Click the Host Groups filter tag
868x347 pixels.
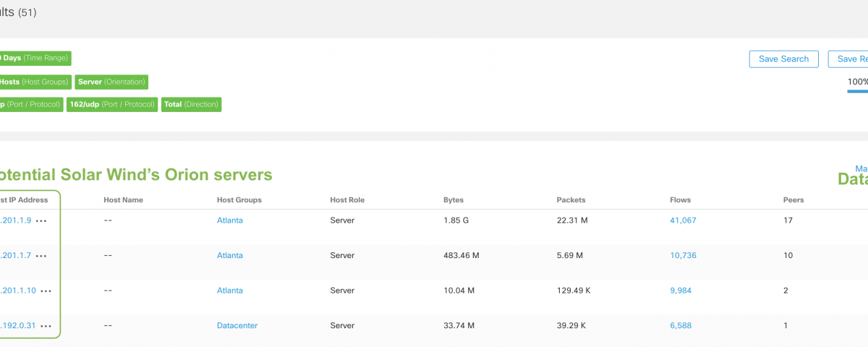coord(35,82)
